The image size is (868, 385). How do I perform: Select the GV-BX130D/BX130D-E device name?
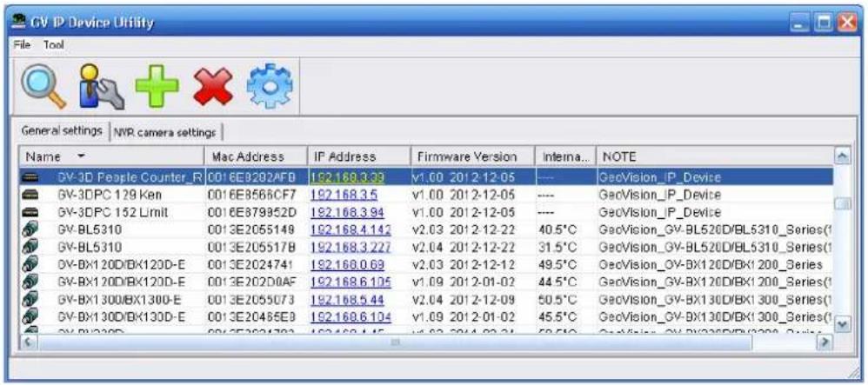[x=121, y=317]
